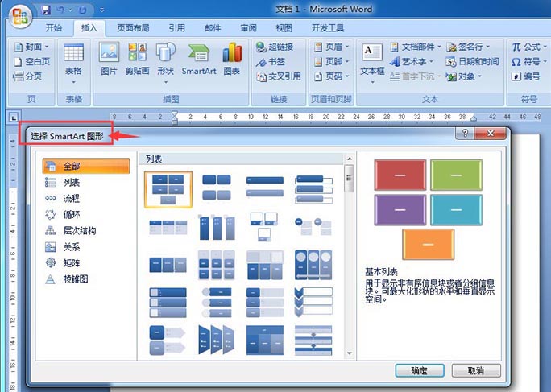Open the 对象 object dropdown
Screen dimensions: 551x392
tap(464, 76)
